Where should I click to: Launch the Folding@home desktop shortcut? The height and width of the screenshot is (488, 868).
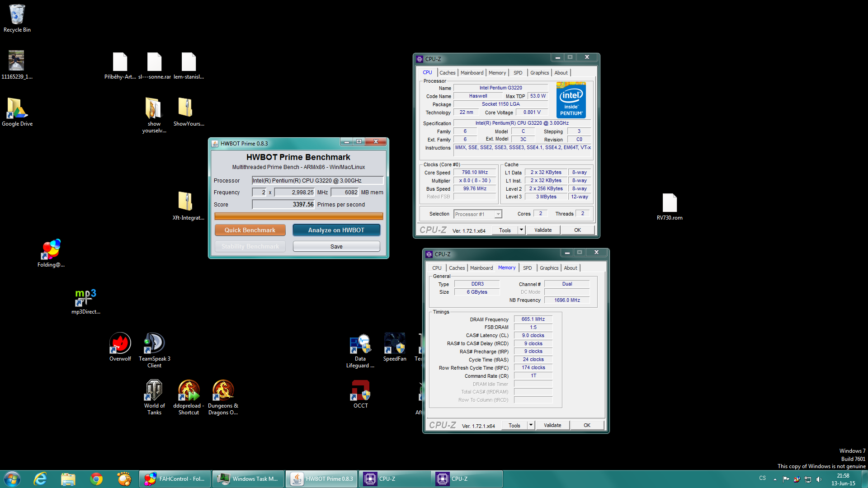point(51,253)
